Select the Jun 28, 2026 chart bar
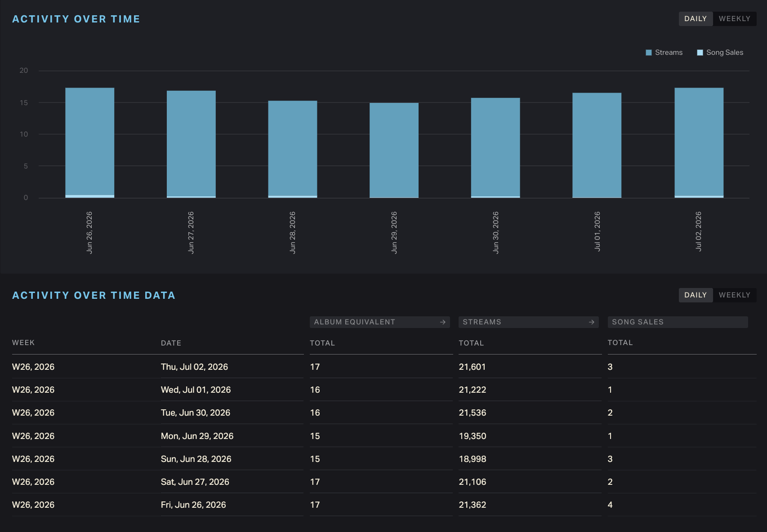 [x=293, y=149]
